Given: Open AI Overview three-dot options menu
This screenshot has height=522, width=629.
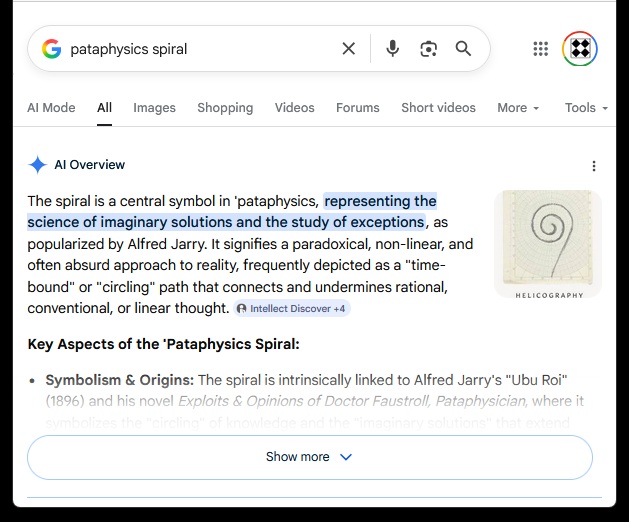Looking at the screenshot, I should (594, 166).
